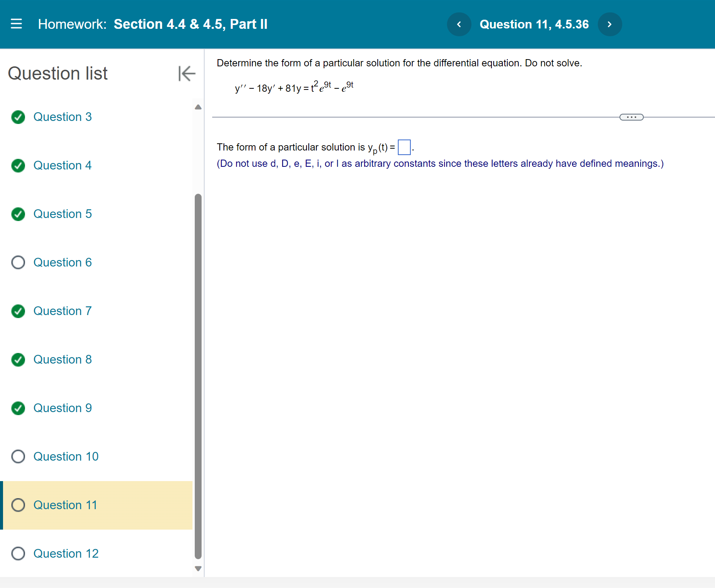Select the radio circle for Question 10
715x588 pixels.
18,456
